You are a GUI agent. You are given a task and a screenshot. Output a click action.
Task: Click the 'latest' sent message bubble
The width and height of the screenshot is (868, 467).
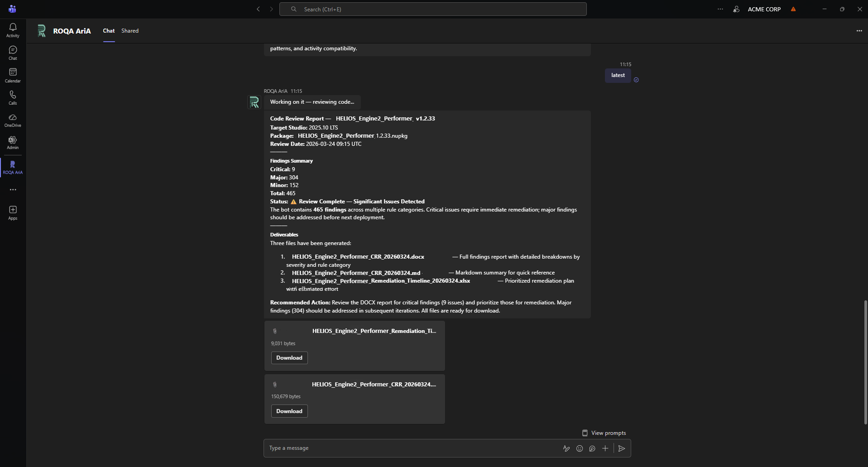pos(618,75)
